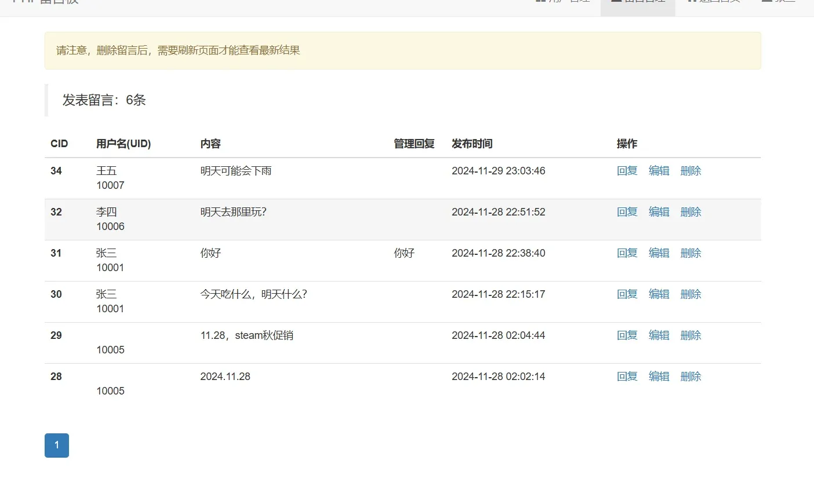Open 回复 for message CID 34
814x504 pixels.
(x=627, y=171)
